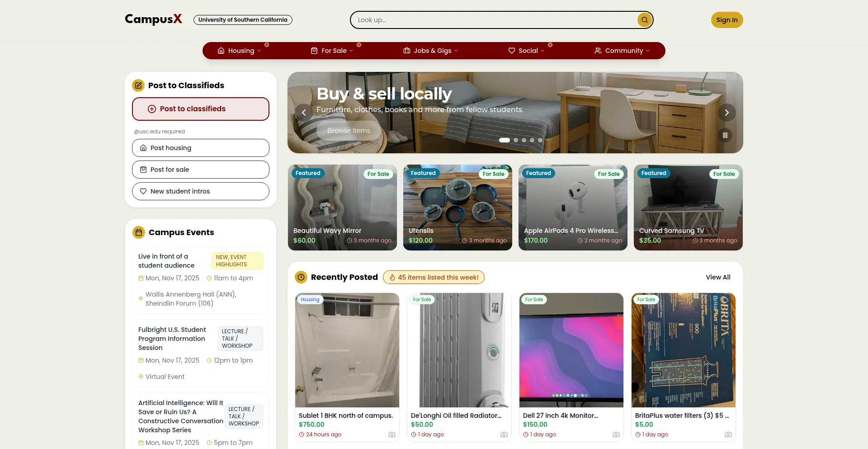Click the Look up search field
Viewport: 868px width, 449px height.
pos(495,20)
